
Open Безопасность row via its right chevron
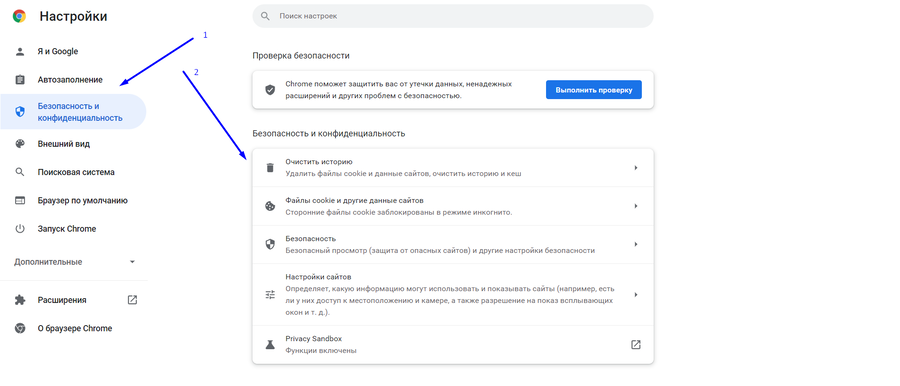pos(635,244)
